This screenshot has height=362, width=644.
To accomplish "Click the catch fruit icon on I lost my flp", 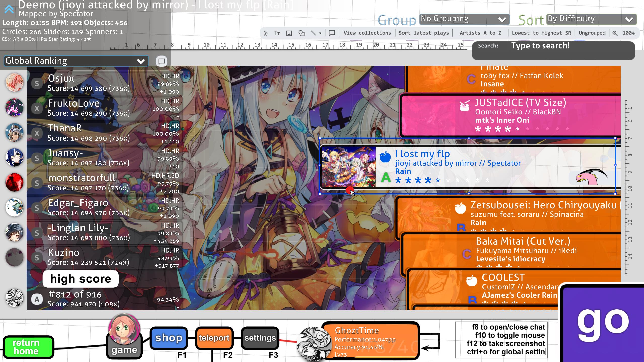I will tap(385, 157).
